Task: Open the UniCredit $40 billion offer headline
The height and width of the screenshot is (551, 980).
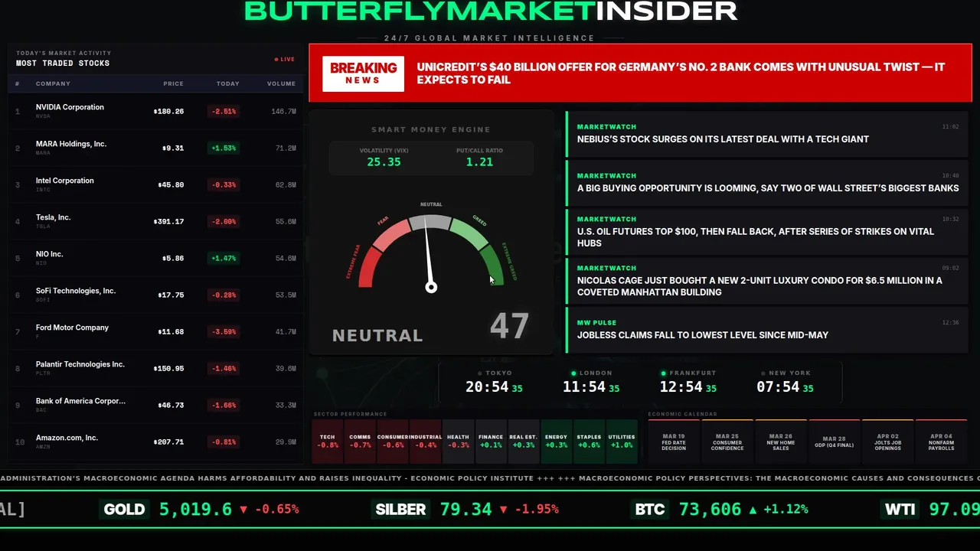Action: click(x=681, y=73)
